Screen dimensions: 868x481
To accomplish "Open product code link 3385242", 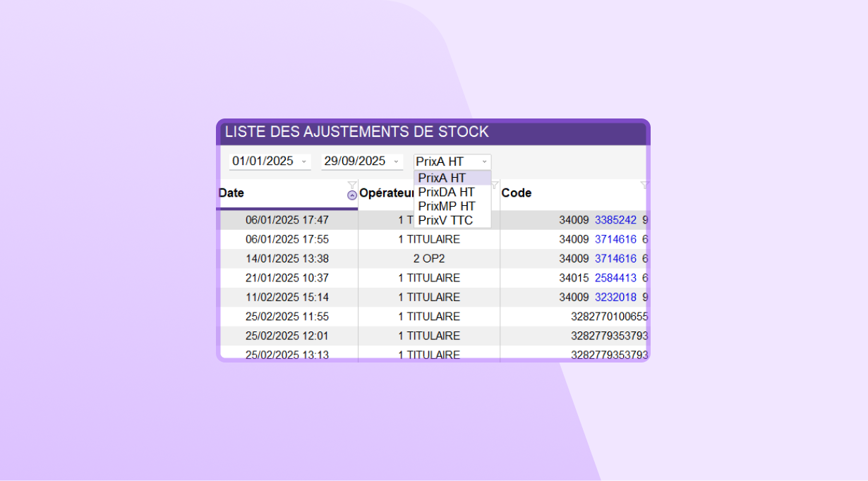I will (615, 220).
